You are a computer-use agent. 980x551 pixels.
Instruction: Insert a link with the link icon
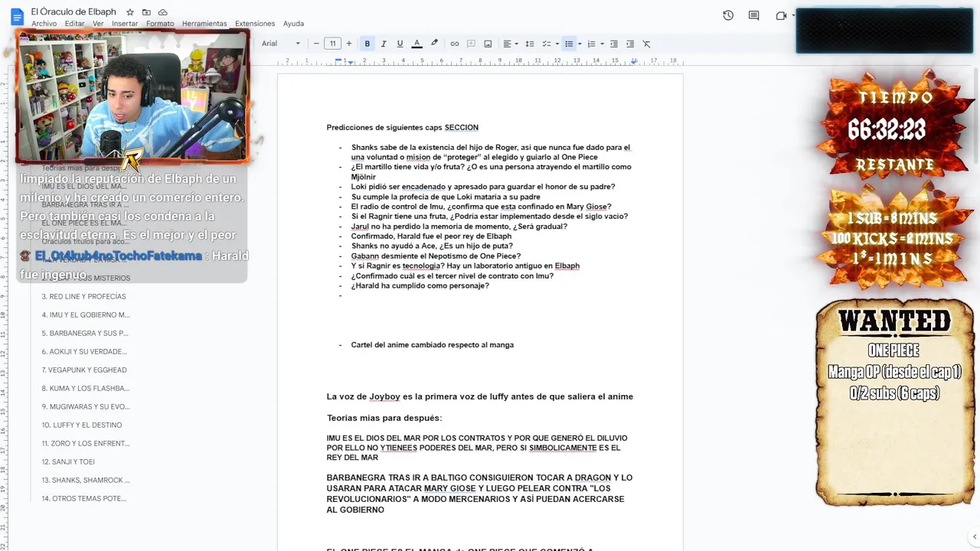pos(454,44)
